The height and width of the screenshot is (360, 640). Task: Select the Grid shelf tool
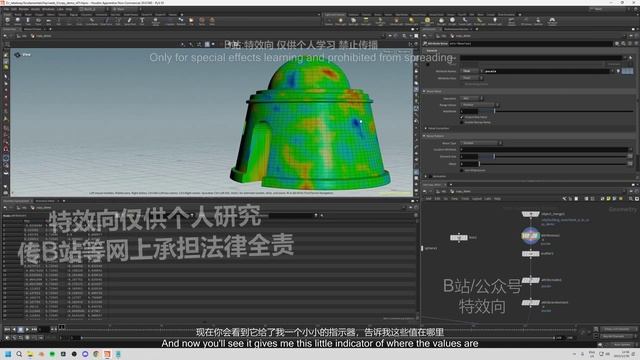coord(49,21)
